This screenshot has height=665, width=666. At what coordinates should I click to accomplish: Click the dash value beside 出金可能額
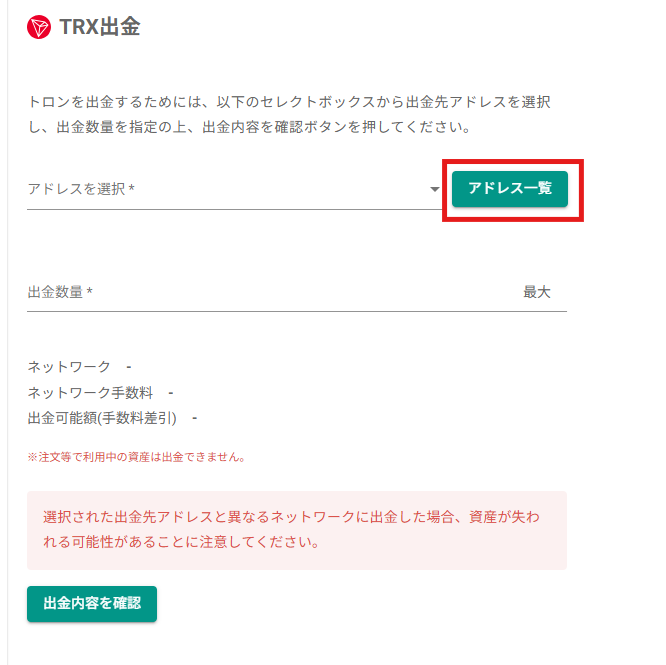[x=195, y=419]
